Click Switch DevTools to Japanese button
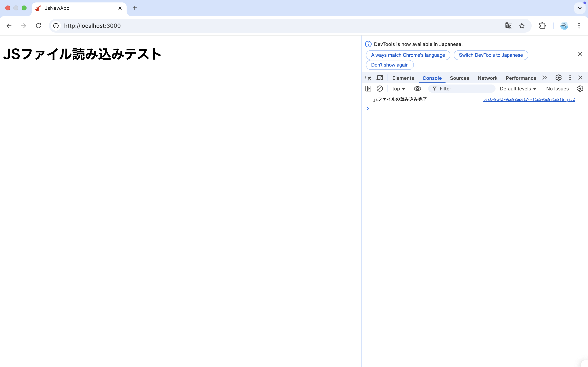 pyautogui.click(x=491, y=55)
